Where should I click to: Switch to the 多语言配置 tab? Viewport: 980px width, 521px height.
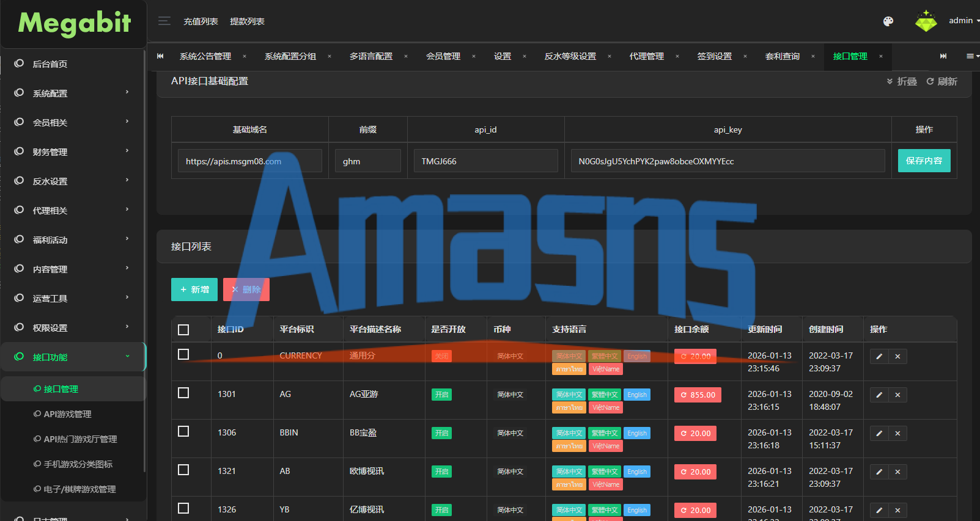371,56
